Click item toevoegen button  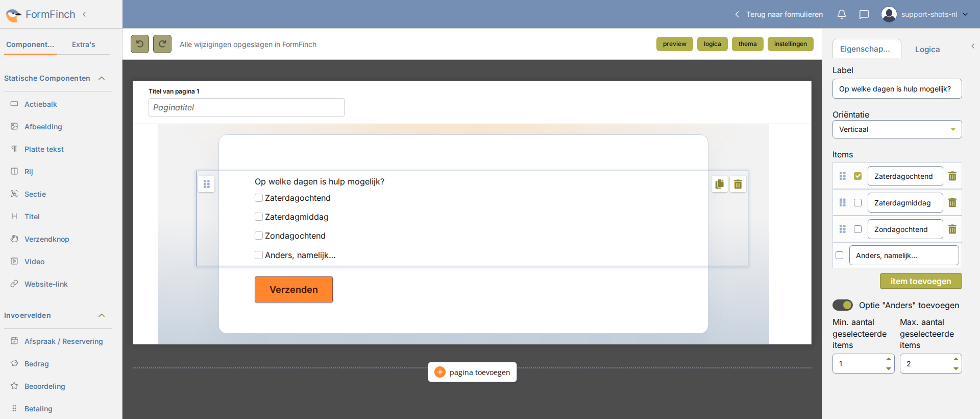(x=921, y=281)
